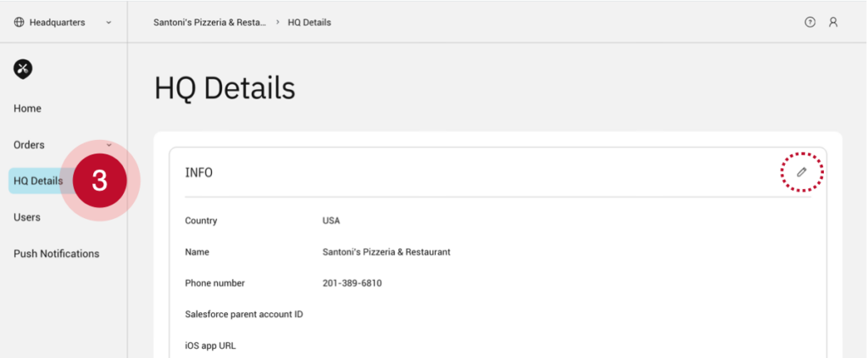Click the Salesforce parent account ID label
Image resolution: width=868 pixels, height=358 pixels.
click(244, 314)
